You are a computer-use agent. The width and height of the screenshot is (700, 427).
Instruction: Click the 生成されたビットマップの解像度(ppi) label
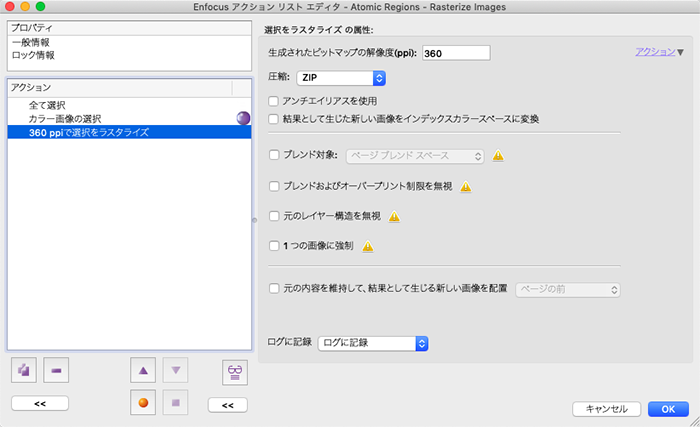(342, 53)
